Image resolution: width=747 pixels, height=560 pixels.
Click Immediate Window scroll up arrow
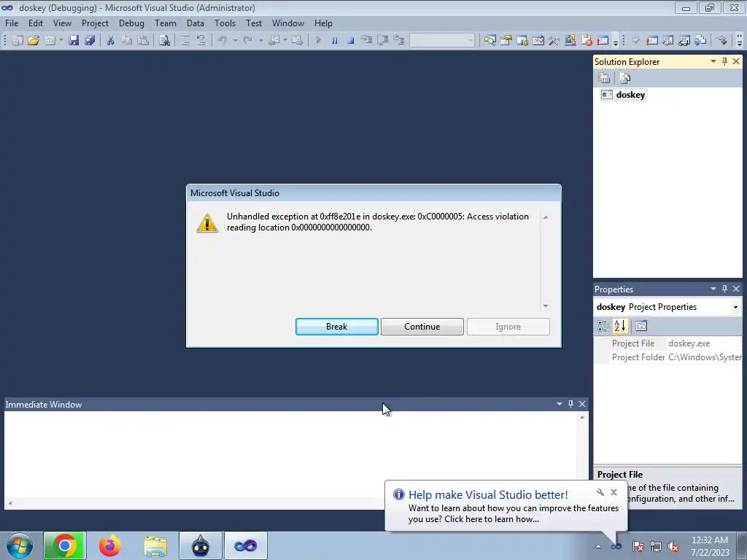pyautogui.click(x=581, y=417)
